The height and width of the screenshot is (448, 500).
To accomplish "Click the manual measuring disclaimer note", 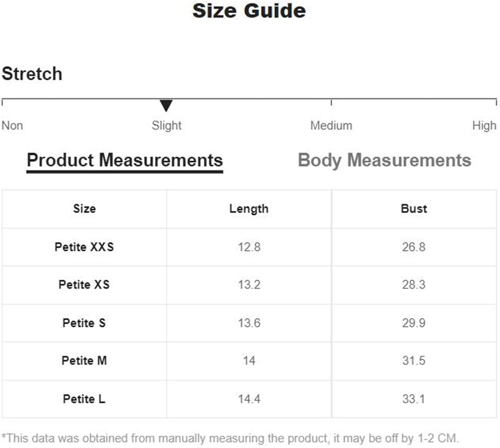I will tap(230, 438).
